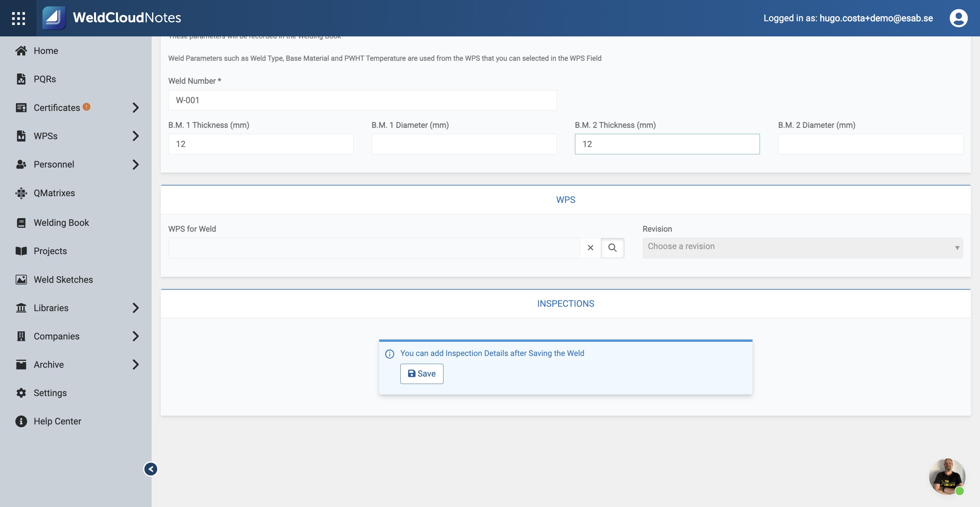Screen dimensions: 980x507
Task: Click the inspection info circle icon
Action: [390, 354]
